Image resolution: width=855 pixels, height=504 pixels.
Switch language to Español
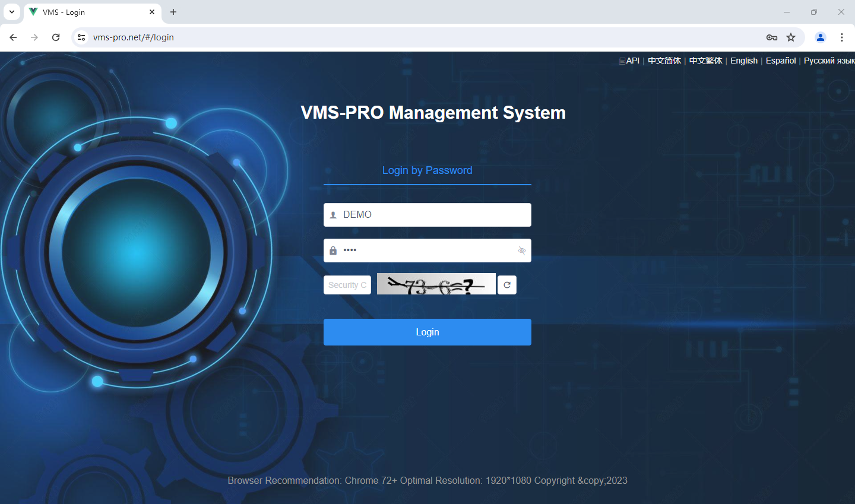pos(781,61)
